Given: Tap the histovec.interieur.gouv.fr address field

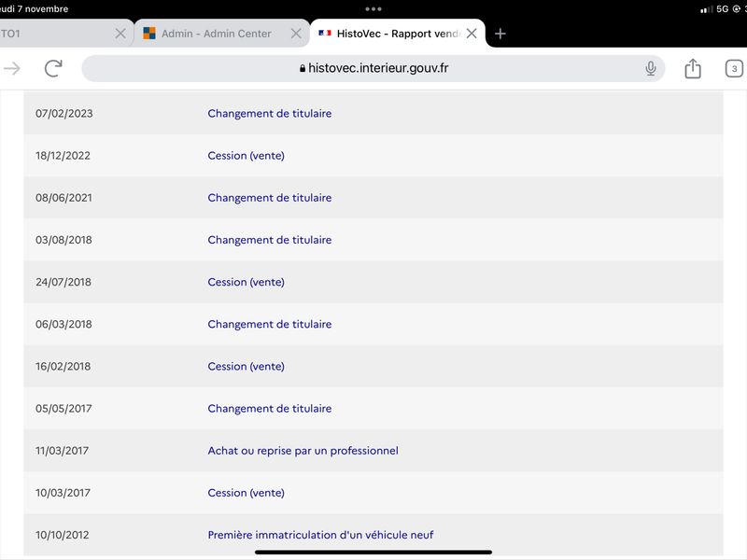Looking at the screenshot, I should (373, 68).
